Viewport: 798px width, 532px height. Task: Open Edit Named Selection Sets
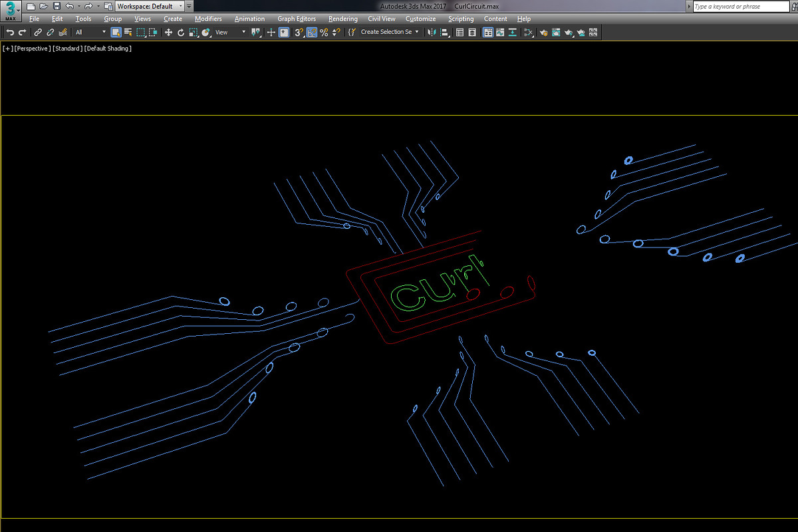click(351, 32)
